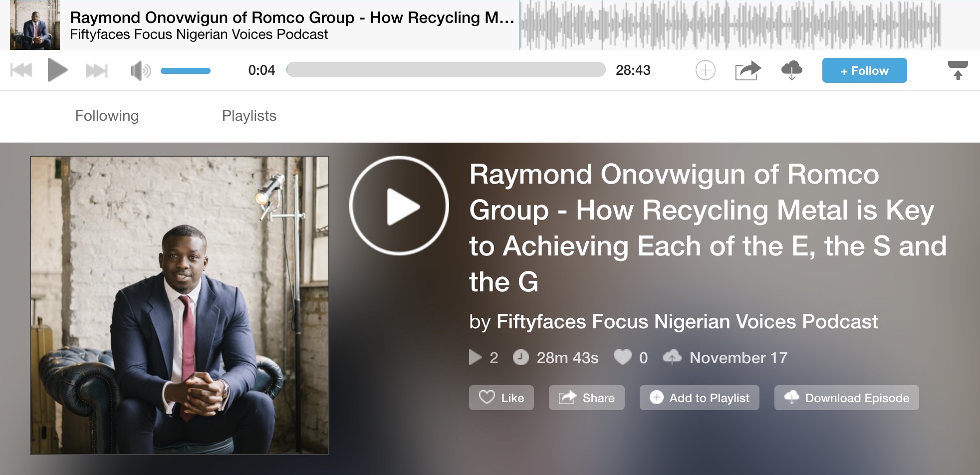This screenshot has height=475, width=980.
Task: Share this episode via Share button
Action: [586, 398]
